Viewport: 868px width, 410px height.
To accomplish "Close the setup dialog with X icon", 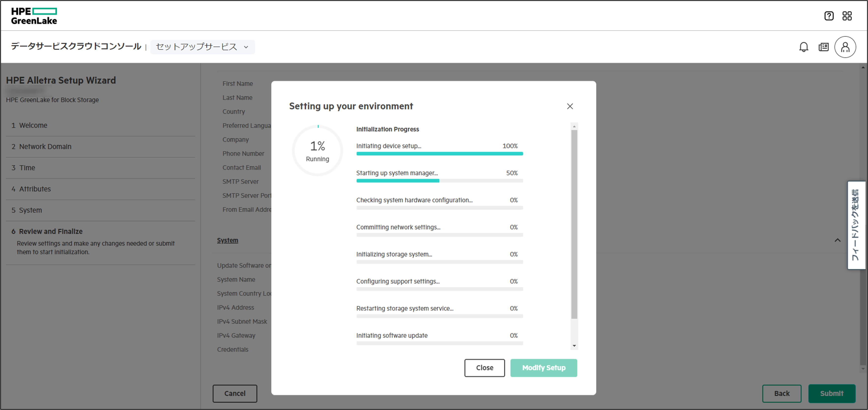I will (x=569, y=106).
